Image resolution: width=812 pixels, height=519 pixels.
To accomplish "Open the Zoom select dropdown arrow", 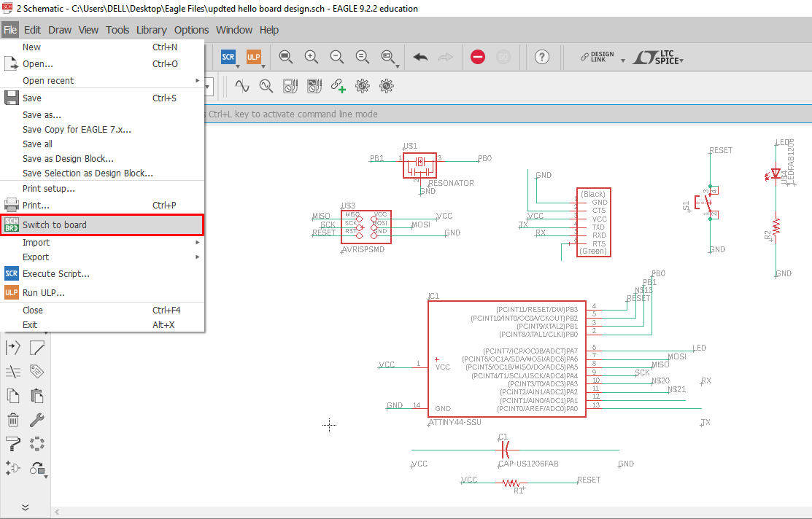I will pyautogui.click(x=397, y=66).
